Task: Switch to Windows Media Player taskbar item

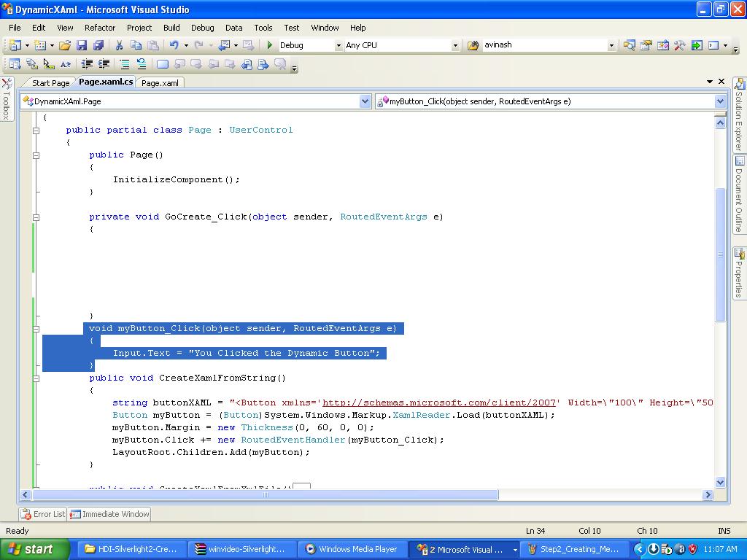Action: tap(352, 550)
